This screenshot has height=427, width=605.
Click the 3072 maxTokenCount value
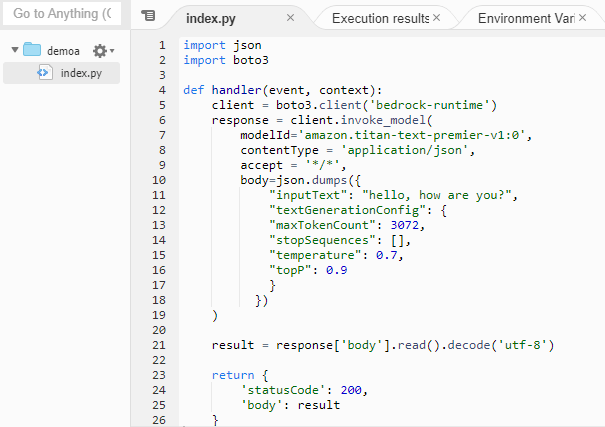[404, 225]
